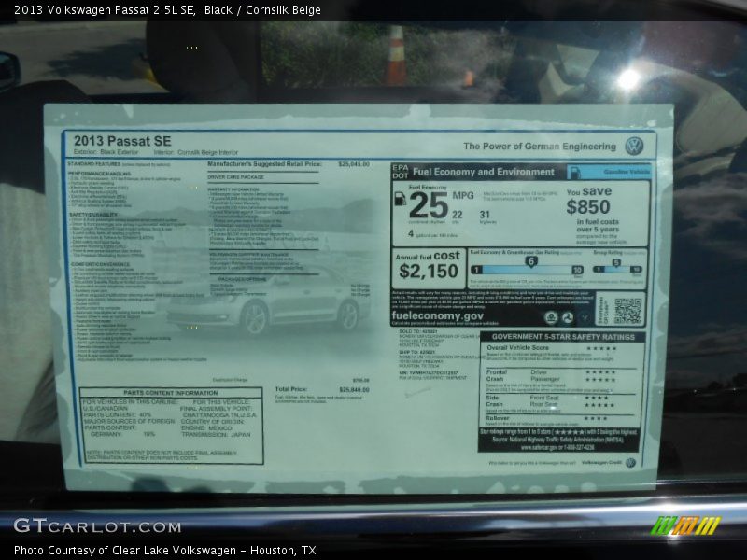Click the GTCARLOT.com watermark logo

point(97,525)
